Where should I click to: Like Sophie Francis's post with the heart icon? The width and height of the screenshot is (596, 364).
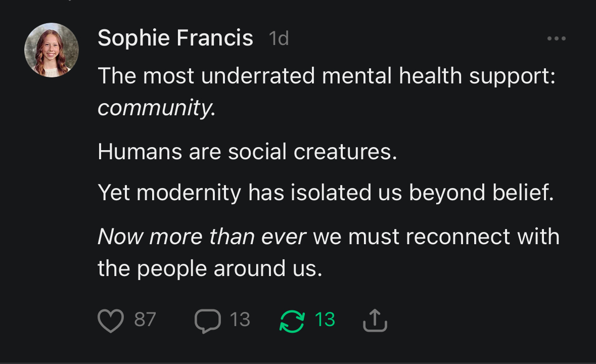coord(110,321)
